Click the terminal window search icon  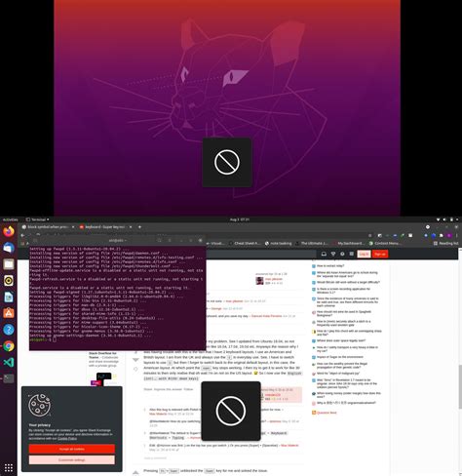coord(159,240)
